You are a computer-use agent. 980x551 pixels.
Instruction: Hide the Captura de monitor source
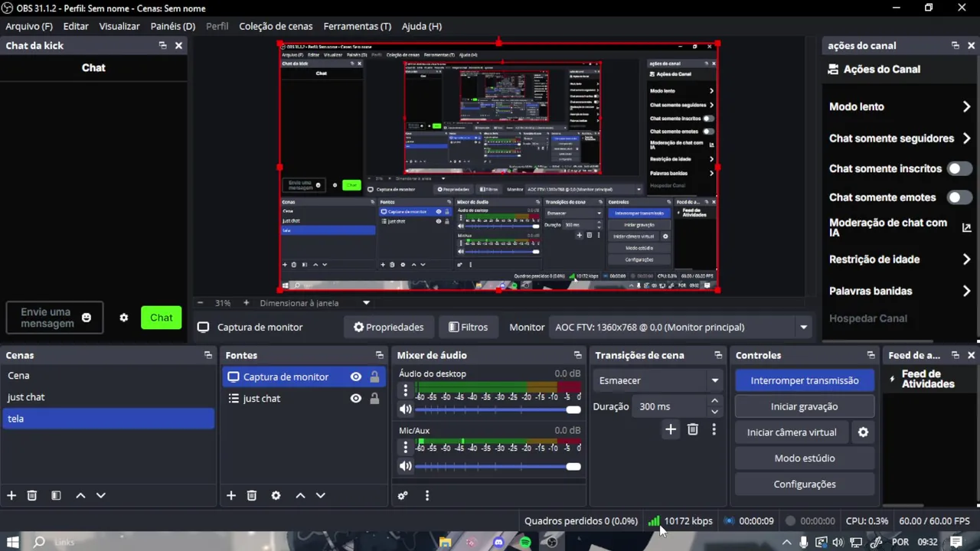tap(355, 377)
